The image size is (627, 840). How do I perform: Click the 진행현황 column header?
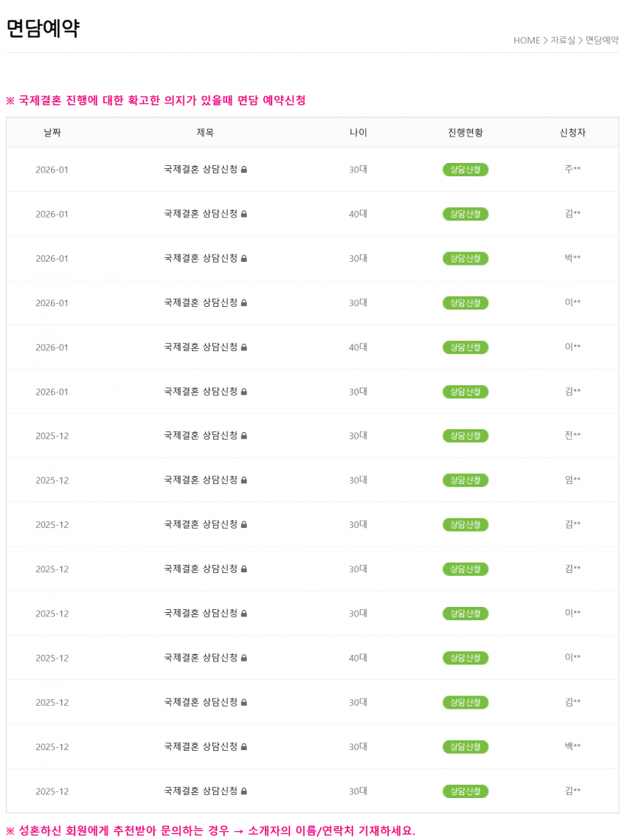pos(465,132)
